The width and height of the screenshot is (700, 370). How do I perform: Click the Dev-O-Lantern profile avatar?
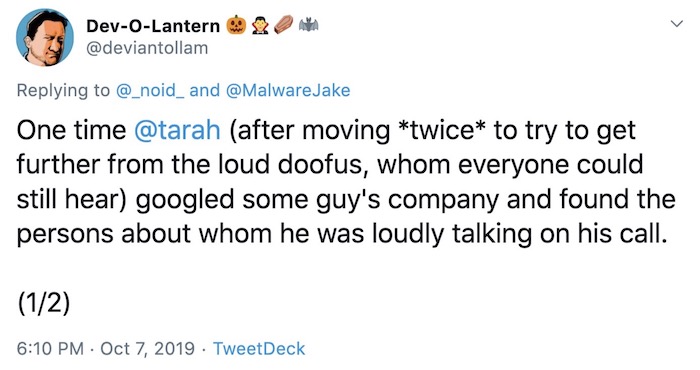(x=45, y=37)
